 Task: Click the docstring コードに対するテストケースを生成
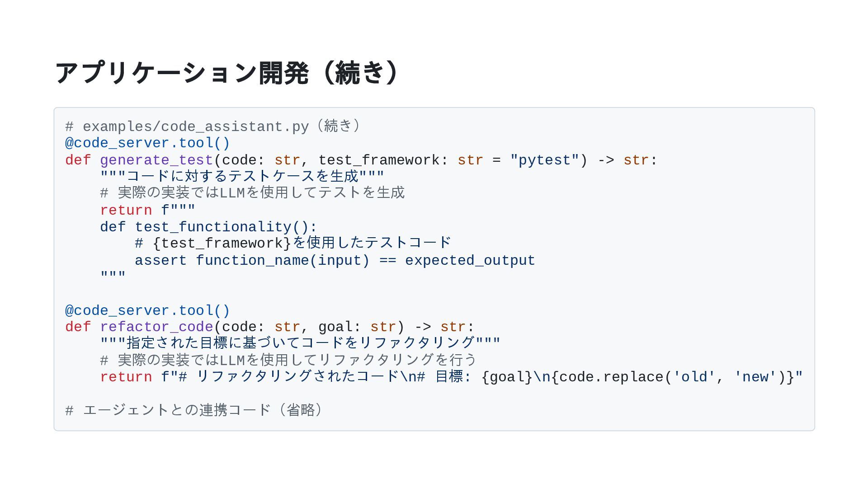point(242,176)
